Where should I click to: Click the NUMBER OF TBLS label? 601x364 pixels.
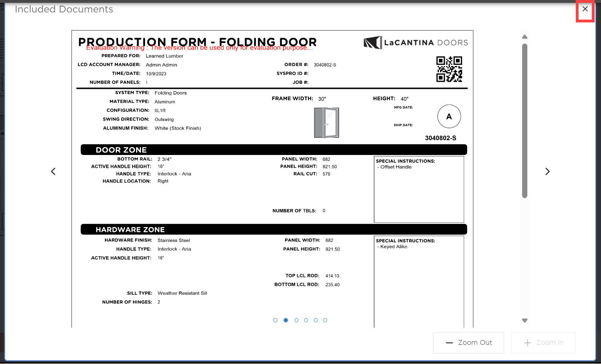click(294, 211)
